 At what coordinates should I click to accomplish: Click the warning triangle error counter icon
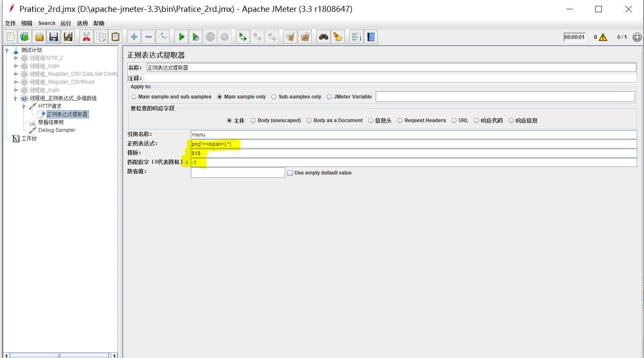point(603,37)
